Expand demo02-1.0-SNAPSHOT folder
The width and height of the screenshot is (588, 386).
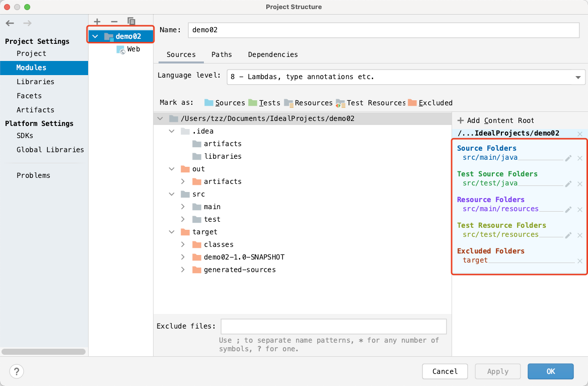[x=183, y=257]
